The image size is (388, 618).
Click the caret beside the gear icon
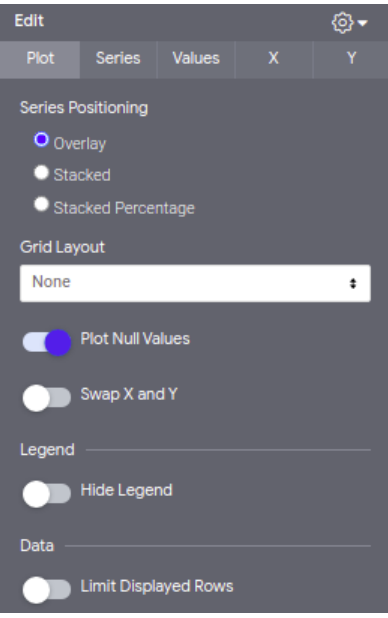[x=363, y=23]
